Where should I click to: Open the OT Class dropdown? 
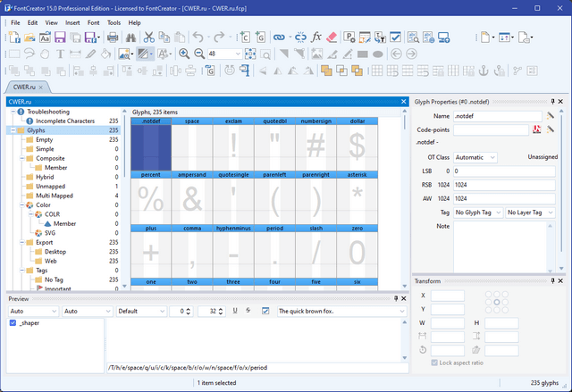click(x=475, y=157)
